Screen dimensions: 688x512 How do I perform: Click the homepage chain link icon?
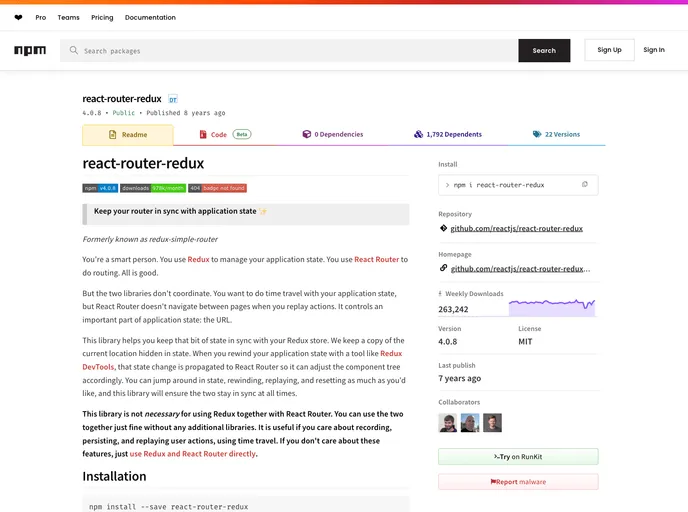[x=443, y=268]
